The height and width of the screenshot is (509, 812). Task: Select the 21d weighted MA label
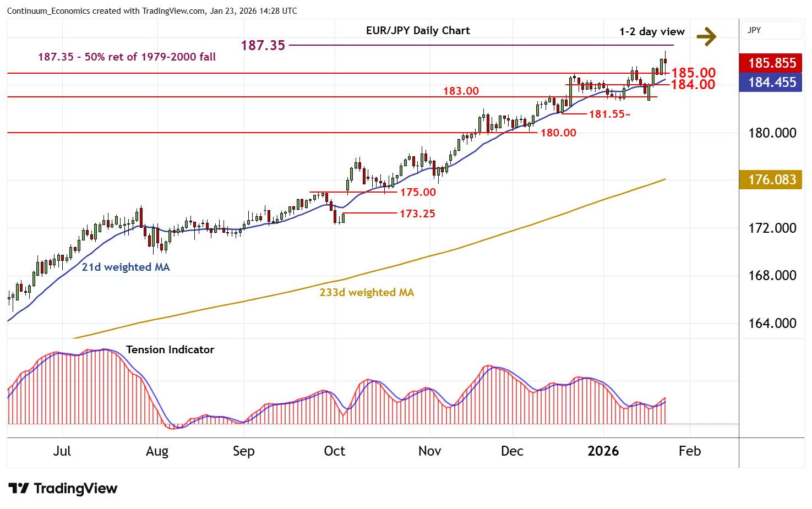coord(126,267)
